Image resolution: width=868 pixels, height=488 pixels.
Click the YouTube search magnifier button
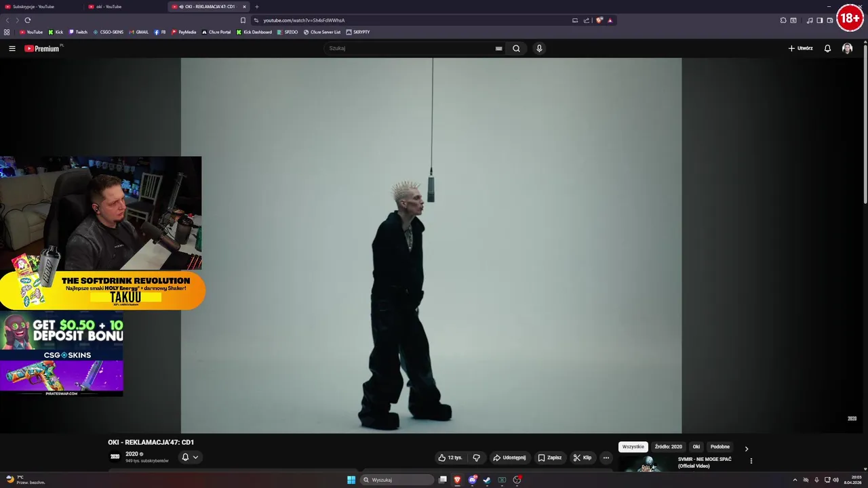(x=516, y=48)
